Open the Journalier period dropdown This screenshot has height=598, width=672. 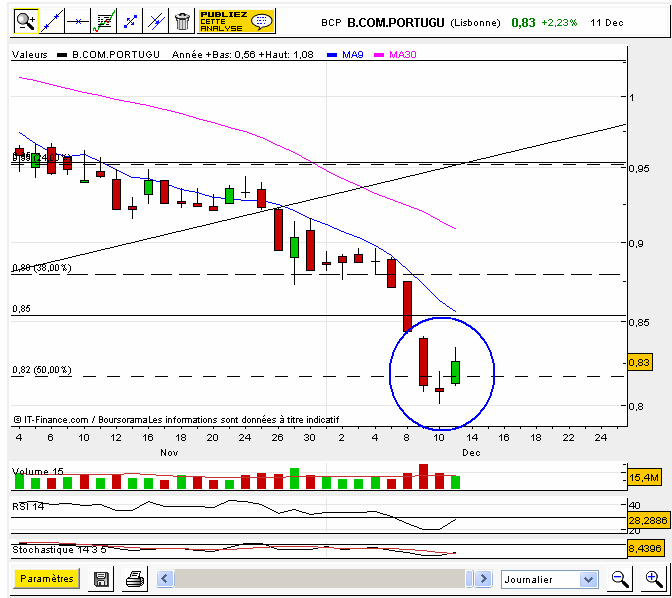pos(549,580)
